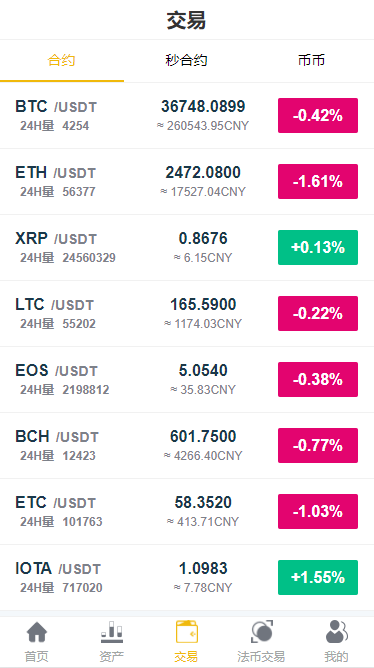Click the 交易 page title
The image size is (374, 668).
(x=186, y=20)
